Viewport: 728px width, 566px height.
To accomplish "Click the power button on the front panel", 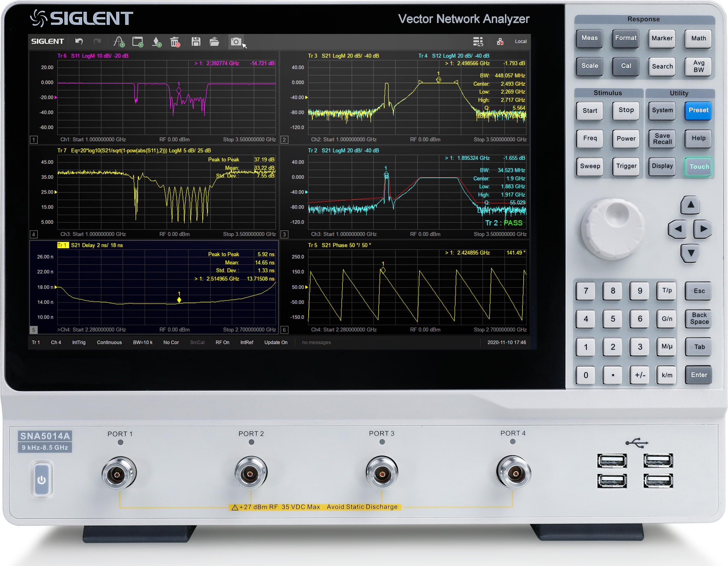I will click(x=42, y=480).
